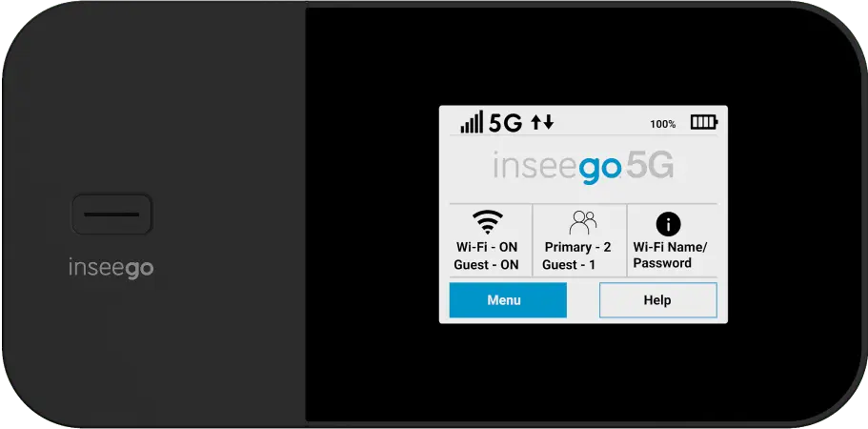Open the Help button
The image size is (868, 429).
pos(657,300)
